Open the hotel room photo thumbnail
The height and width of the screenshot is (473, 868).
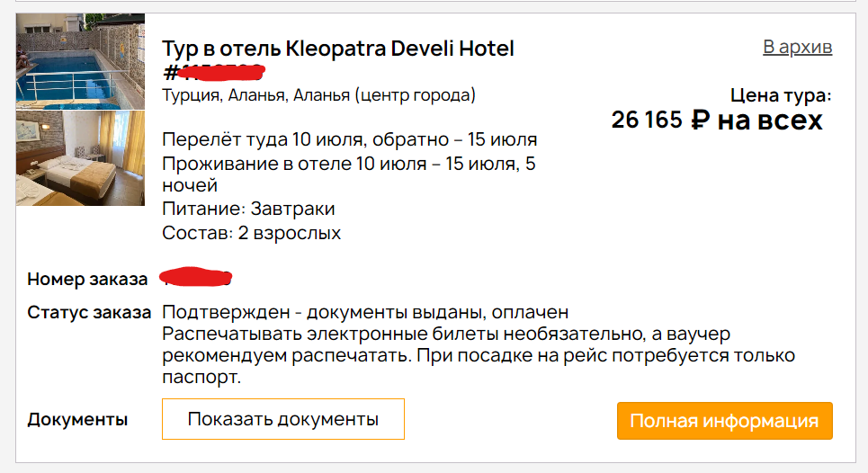[x=80, y=157]
